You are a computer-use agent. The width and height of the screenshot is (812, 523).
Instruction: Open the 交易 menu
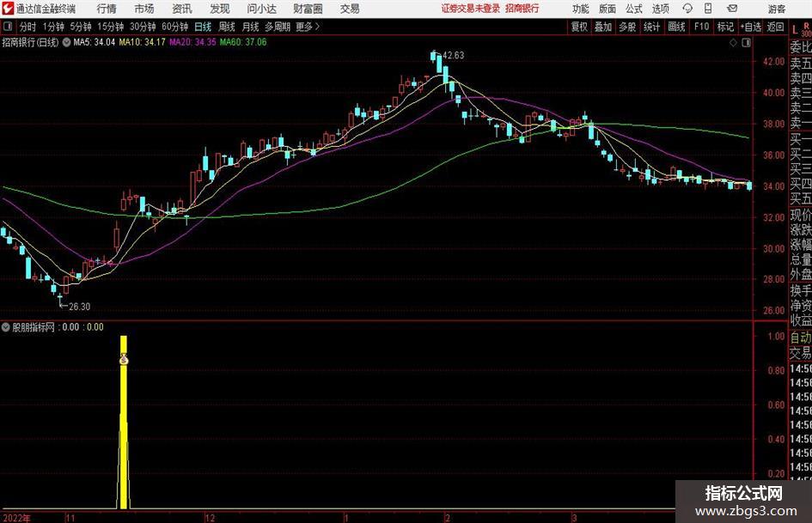coord(350,9)
